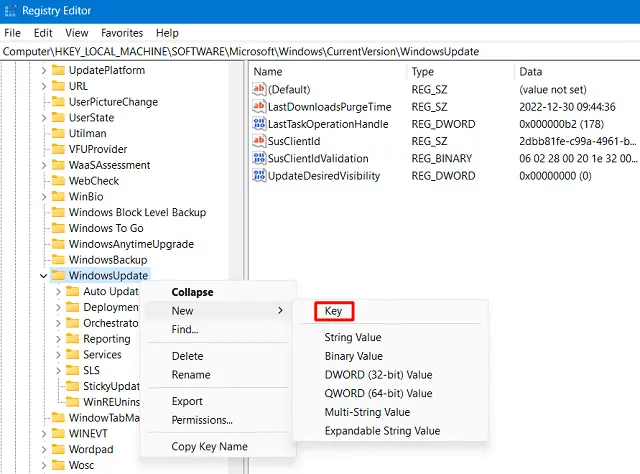Image resolution: width=640 pixels, height=474 pixels.
Task: Create a new Expandable String Value
Action: 391,431
